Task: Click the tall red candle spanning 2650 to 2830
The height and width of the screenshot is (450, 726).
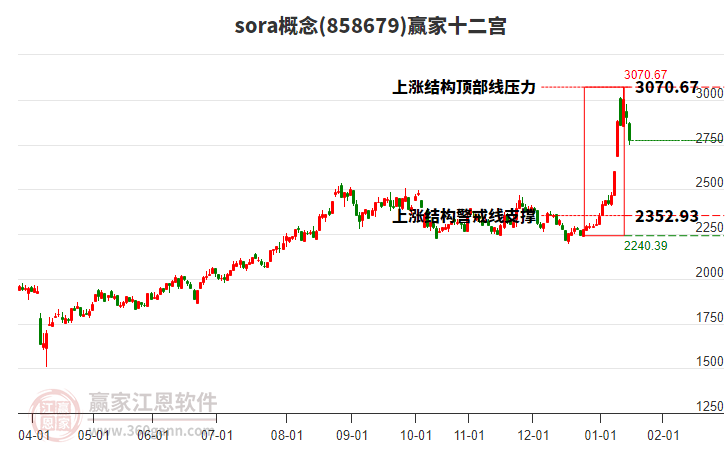Action: (x=618, y=139)
